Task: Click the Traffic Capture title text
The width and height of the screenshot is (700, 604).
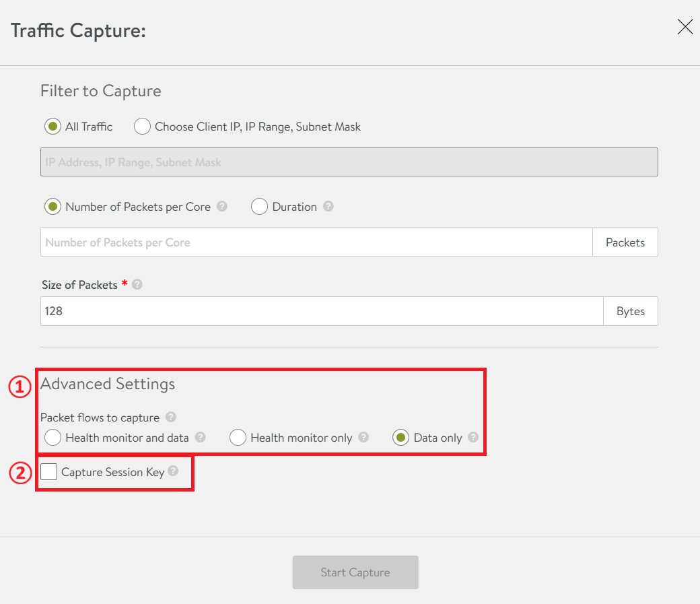Action: [78, 30]
